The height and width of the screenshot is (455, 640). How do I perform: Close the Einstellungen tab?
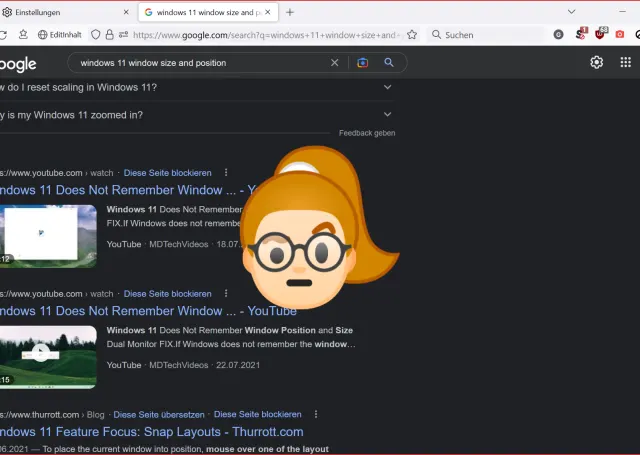click(x=126, y=12)
